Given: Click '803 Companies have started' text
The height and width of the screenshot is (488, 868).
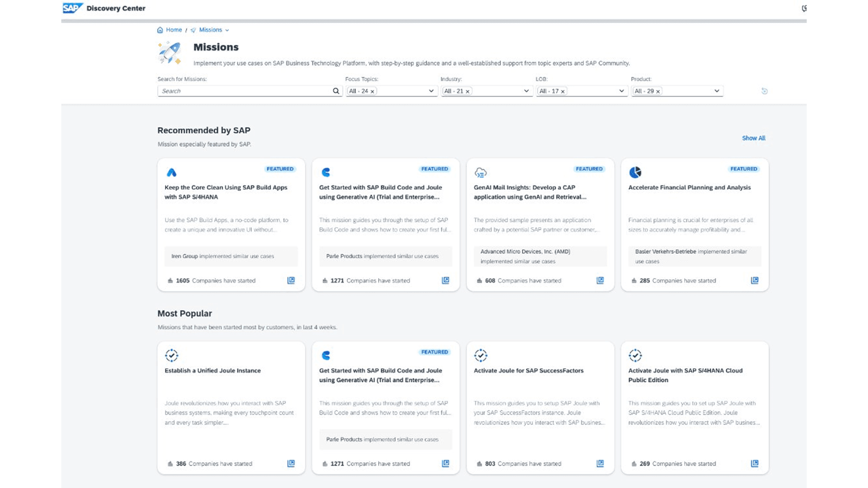Looking at the screenshot, I should (523, 464).
